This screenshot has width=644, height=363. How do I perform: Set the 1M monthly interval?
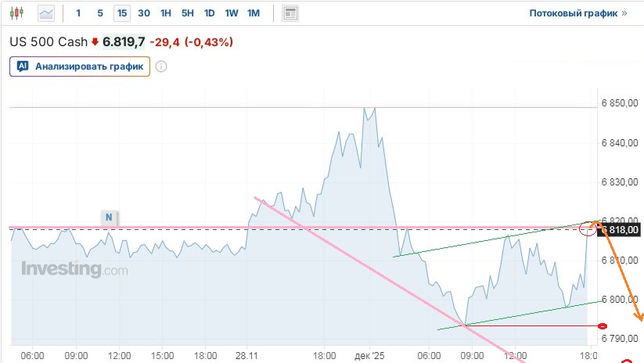tap(254, 13)
